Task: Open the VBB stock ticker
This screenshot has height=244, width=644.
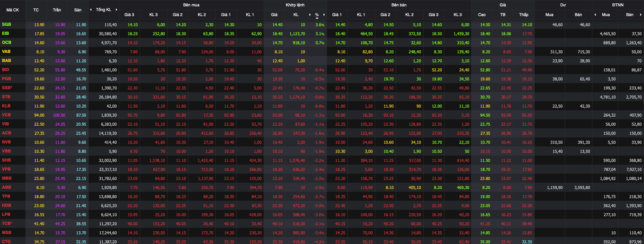Action: click(x=6, y=151)
